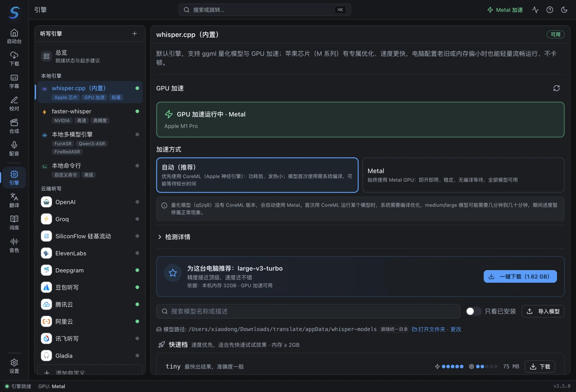Click the GPU 加速运行中 · Metal banner
The height and width of the screenshot is (392, 576).
tap(360, 119)
